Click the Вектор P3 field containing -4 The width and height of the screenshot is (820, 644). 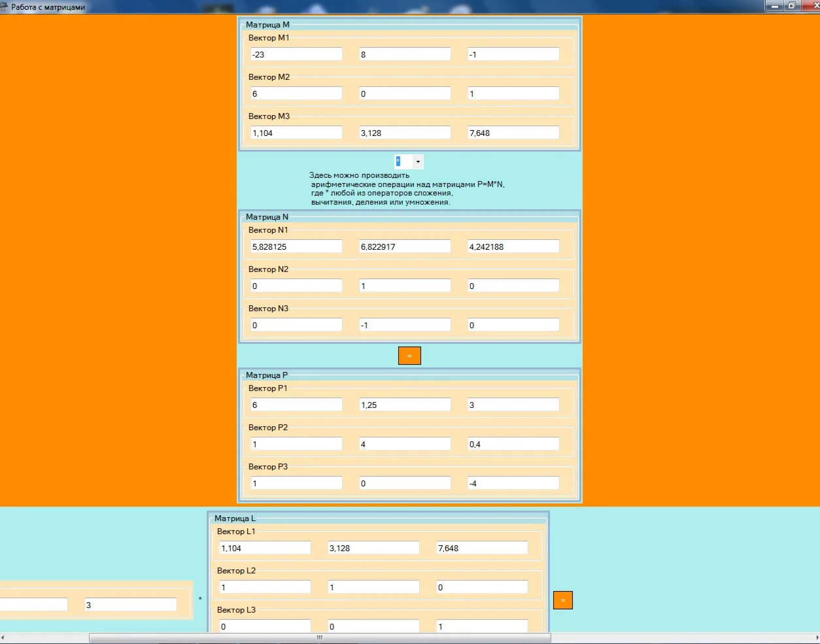513,483
